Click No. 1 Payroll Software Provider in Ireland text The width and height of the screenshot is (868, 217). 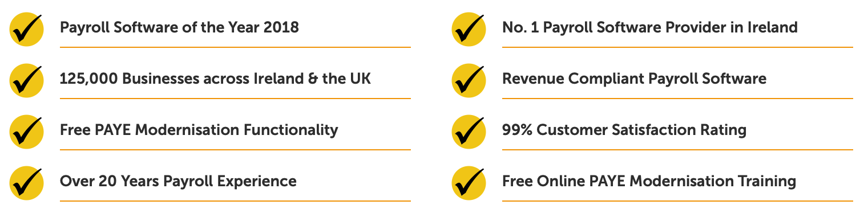pos(650,27)
